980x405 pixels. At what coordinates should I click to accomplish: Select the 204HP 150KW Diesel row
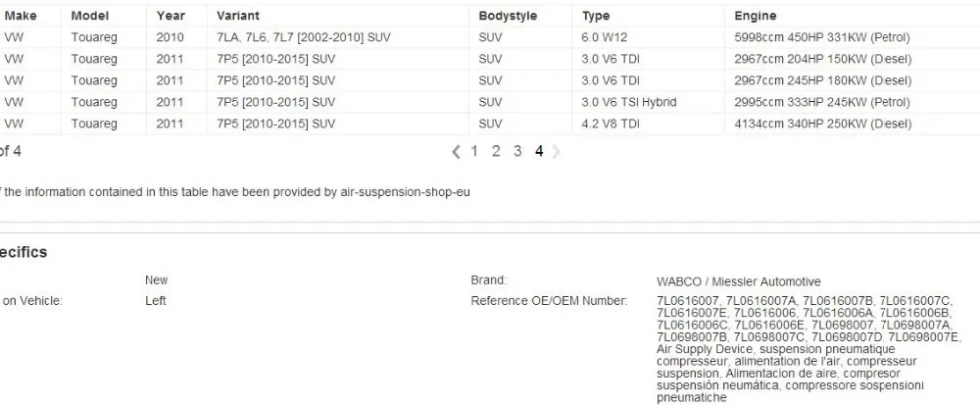point(490,59)
